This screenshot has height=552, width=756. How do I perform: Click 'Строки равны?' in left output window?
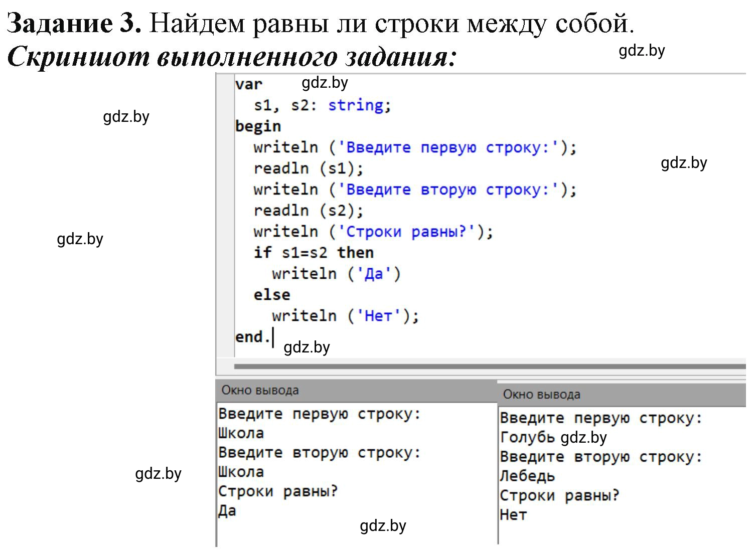coord(278,491)
